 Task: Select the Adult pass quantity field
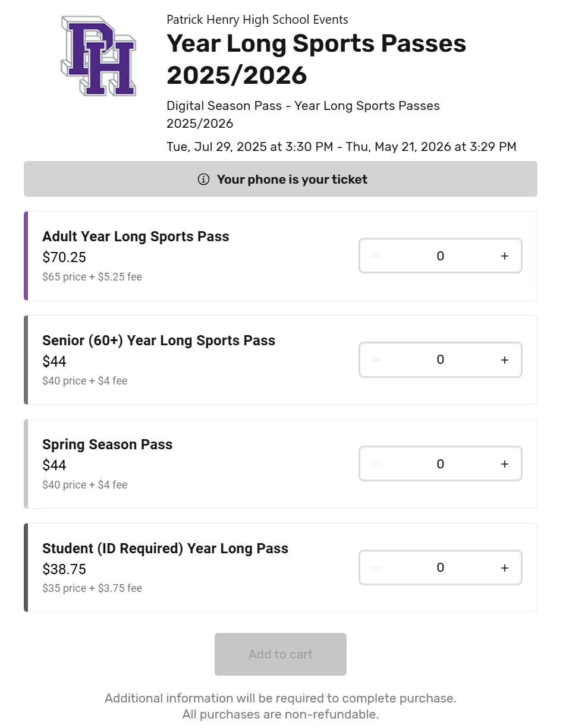coord(440,256)
